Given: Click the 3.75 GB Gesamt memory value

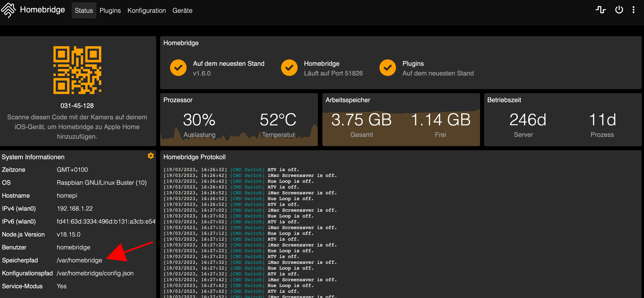Looking at the screenshot, I should [x=362, y=120].
